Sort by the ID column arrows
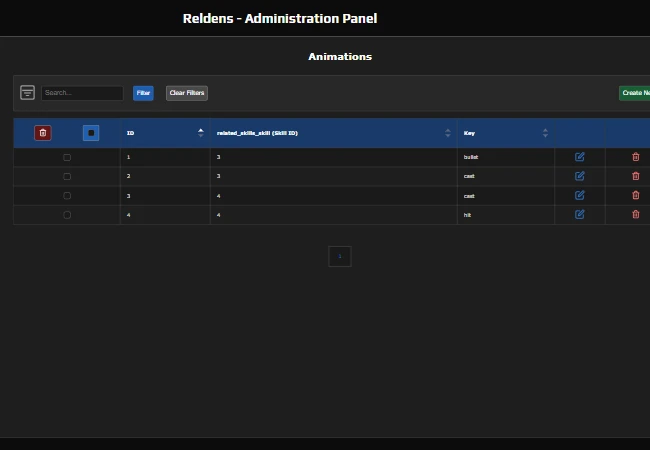The image size is (650, 450). (201, 133)
